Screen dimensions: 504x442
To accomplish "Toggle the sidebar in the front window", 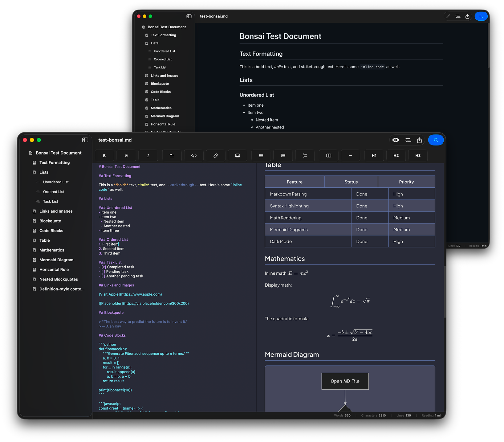I will pos(85,140).
